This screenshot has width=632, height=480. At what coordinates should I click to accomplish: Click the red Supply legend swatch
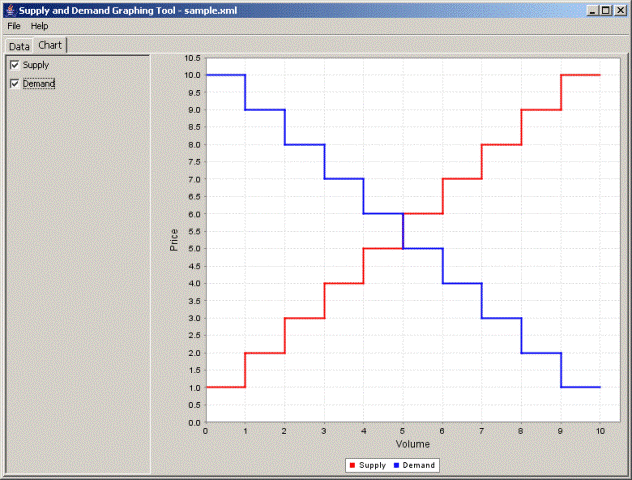(352, 465)
